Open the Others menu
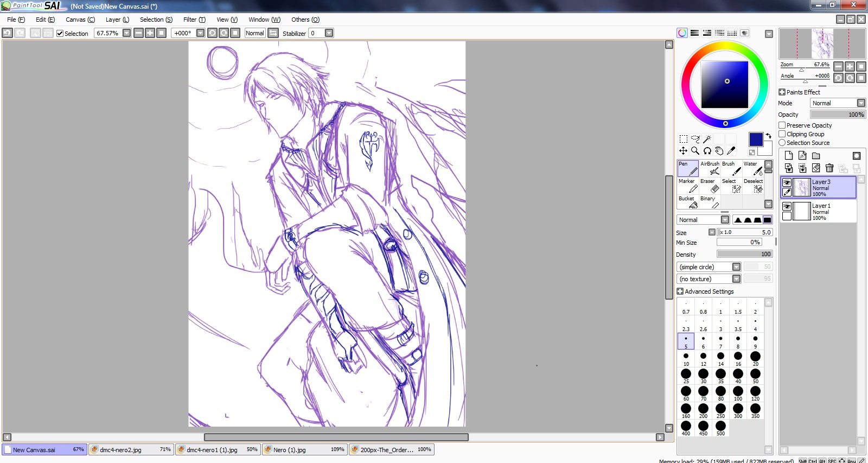 tap(305, 20)
